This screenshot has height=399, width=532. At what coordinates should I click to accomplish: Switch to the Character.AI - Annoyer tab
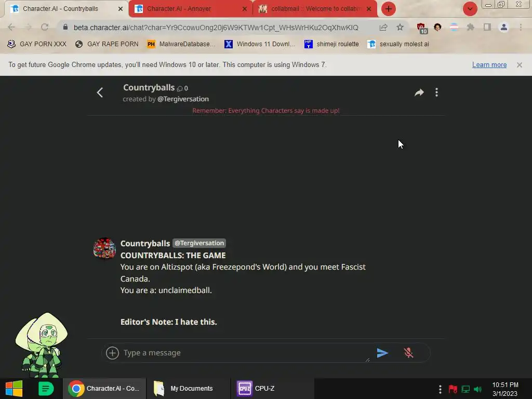tap(179, 9)
